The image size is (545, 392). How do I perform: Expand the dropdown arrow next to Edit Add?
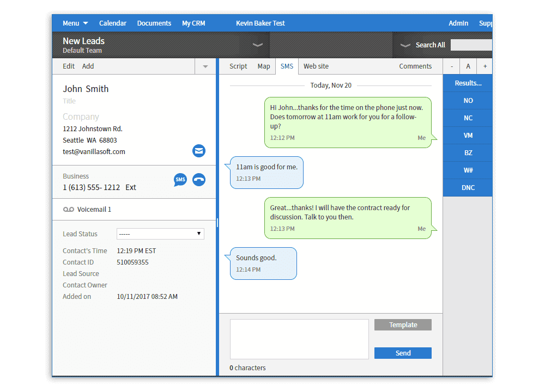pyautogui.click(x=205, y=66)
